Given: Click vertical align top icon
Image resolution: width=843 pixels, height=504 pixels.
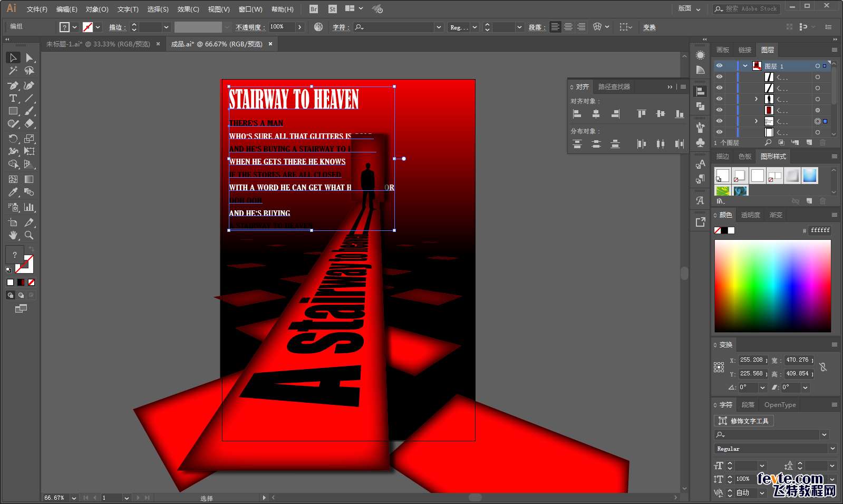Looking at the screenshot, I should 642,114.
